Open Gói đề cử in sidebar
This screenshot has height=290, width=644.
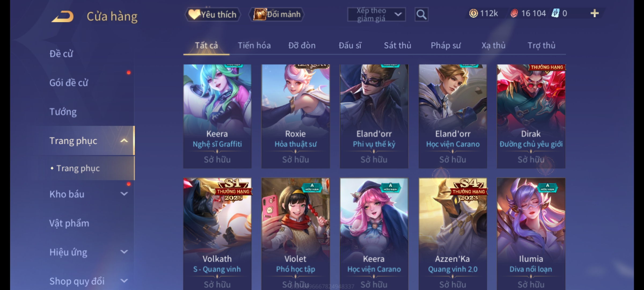pyautogui.click(x=69, y=83)
